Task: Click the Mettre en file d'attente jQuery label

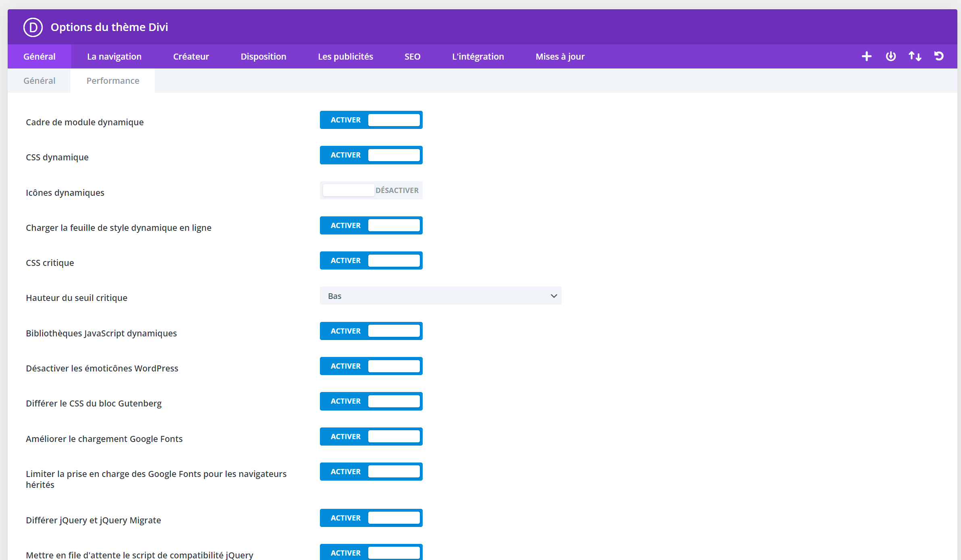Action: pos(139,555)
